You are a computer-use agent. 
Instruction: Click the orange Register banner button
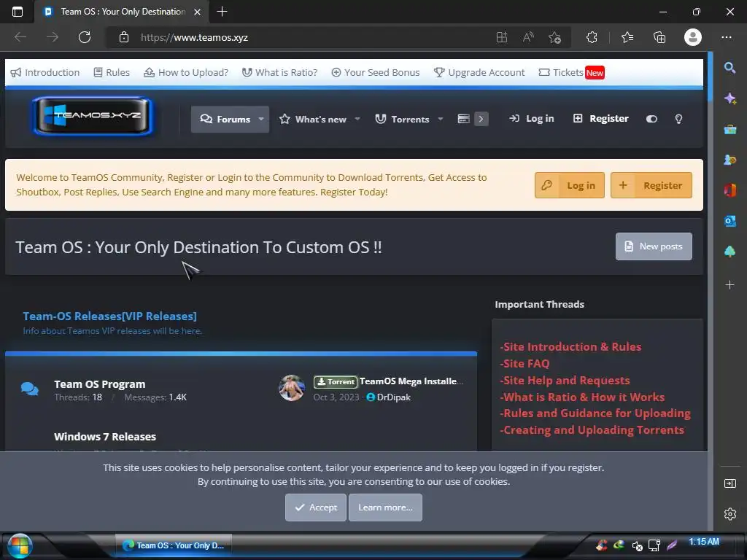tap(651, 185)
